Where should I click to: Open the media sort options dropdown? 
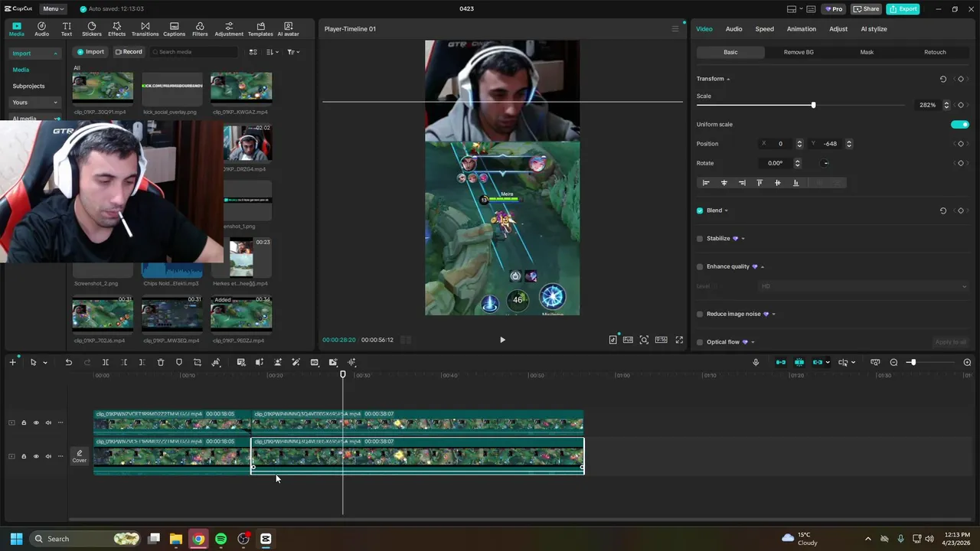coord(273,52)
